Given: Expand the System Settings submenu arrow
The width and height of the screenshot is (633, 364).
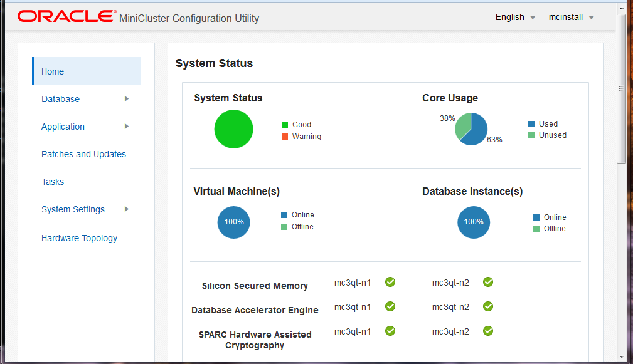Looking at the screenshot, I should [x=126, y=209].
